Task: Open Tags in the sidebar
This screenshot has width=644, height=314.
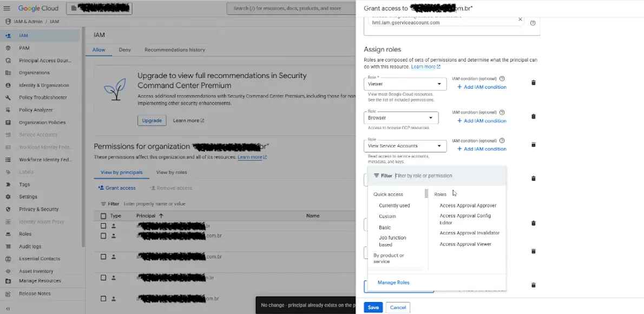Action: click(x=24, y=184)
